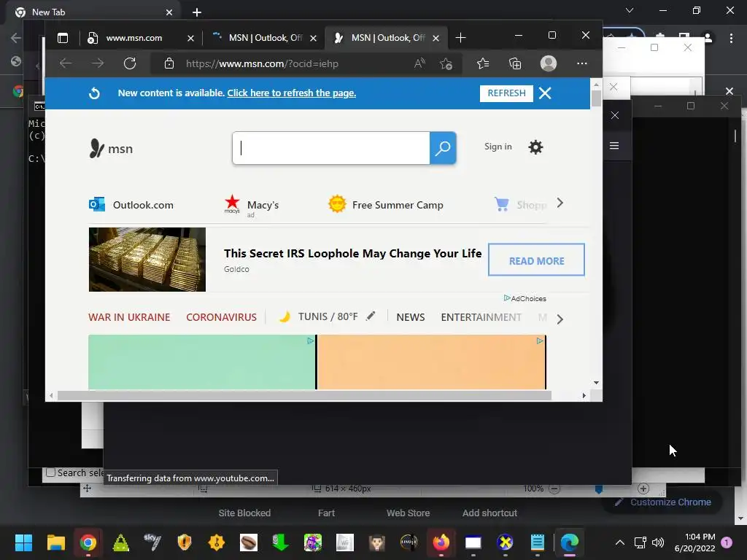747x560 pixels.
Task: Open Chrome three-dot menu
Action: tap(731, 38)
